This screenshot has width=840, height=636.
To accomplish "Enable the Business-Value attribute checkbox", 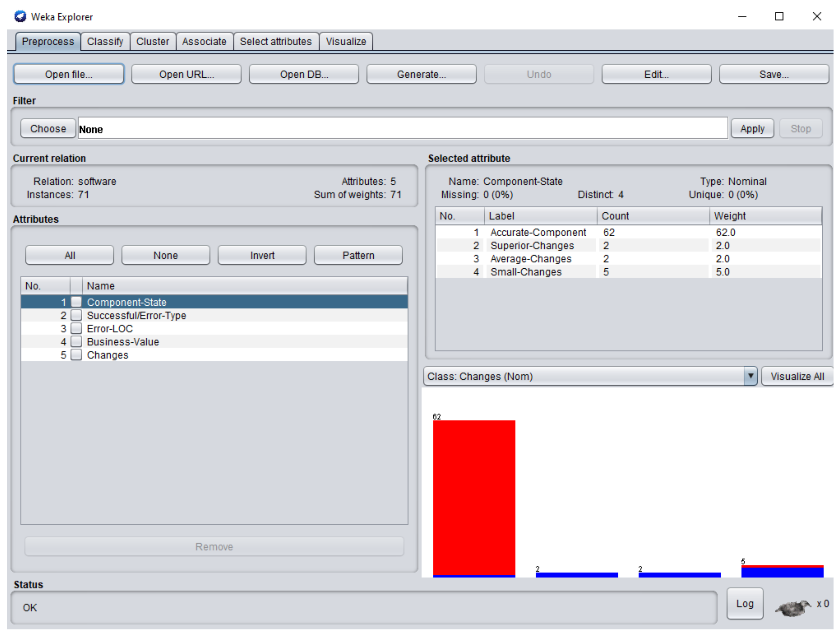I will tap(76, 341).
